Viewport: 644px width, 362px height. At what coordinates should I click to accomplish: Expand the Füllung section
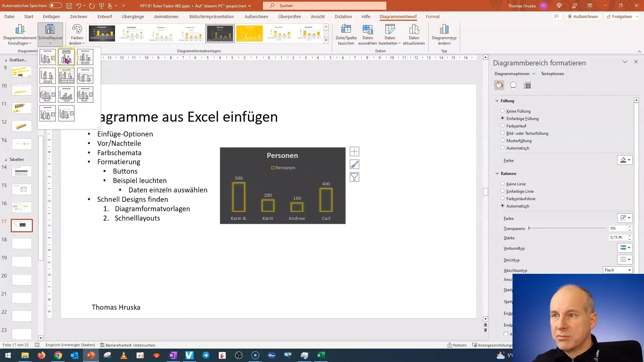coord(508,100)
